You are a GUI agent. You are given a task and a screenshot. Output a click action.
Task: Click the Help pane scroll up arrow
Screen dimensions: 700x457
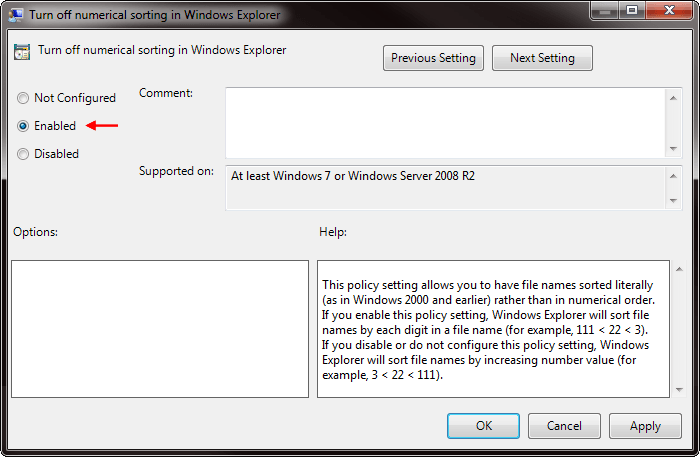(x=679, y=269)
